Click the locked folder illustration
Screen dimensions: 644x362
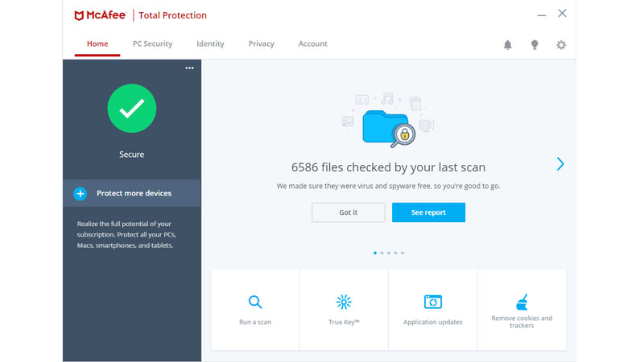point(389,129)
